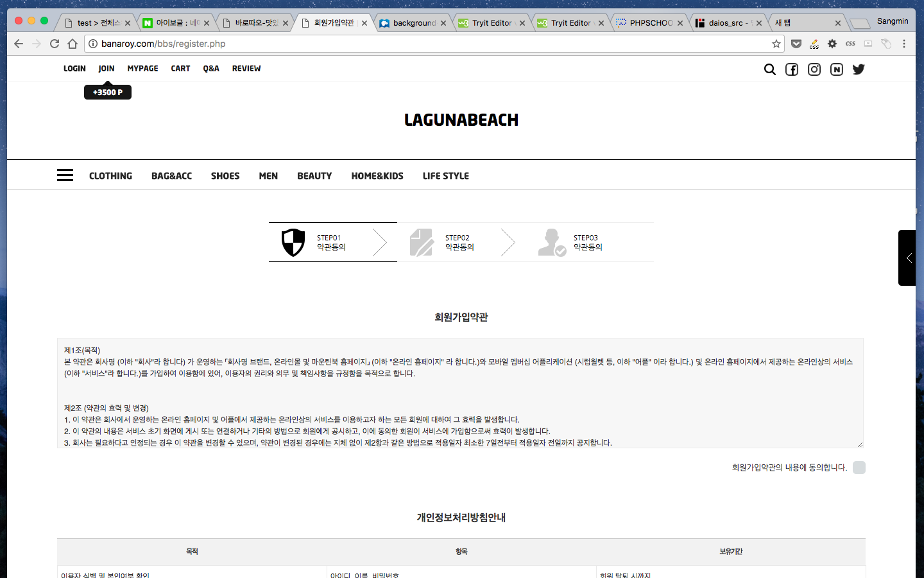Close the PHPSCHOOL tab
The width and height of the screenshot is (924, 578).
point(680,23)
